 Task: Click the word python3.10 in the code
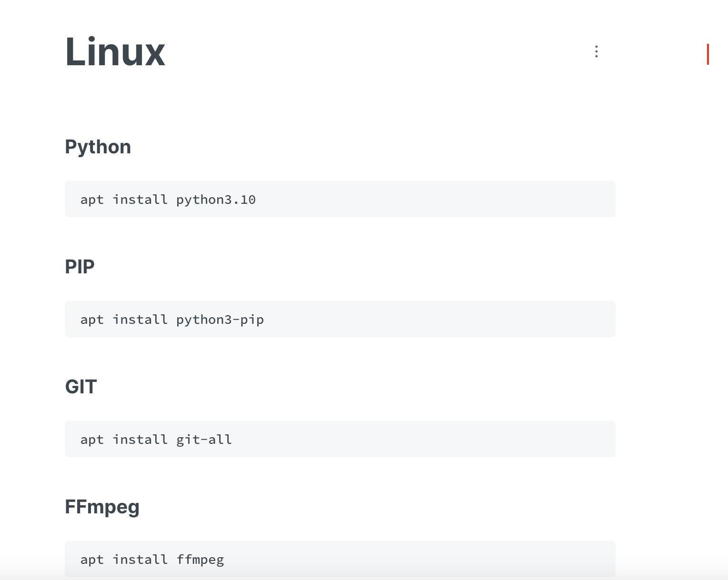click(x=216, y=200)
